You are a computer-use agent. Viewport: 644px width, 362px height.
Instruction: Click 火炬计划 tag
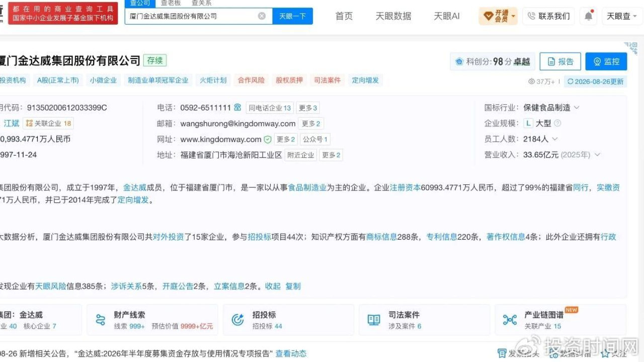(213, 80)
